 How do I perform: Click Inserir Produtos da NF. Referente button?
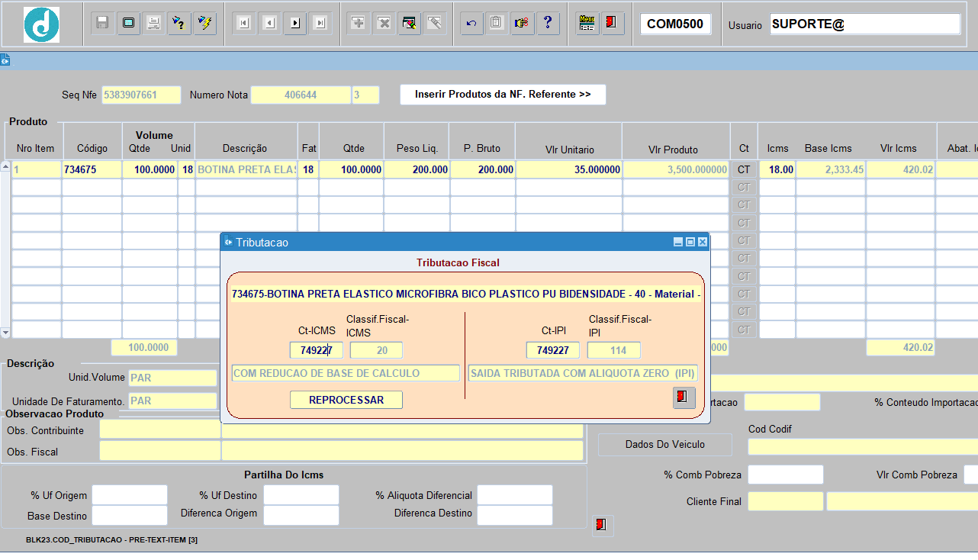[503, 95]
